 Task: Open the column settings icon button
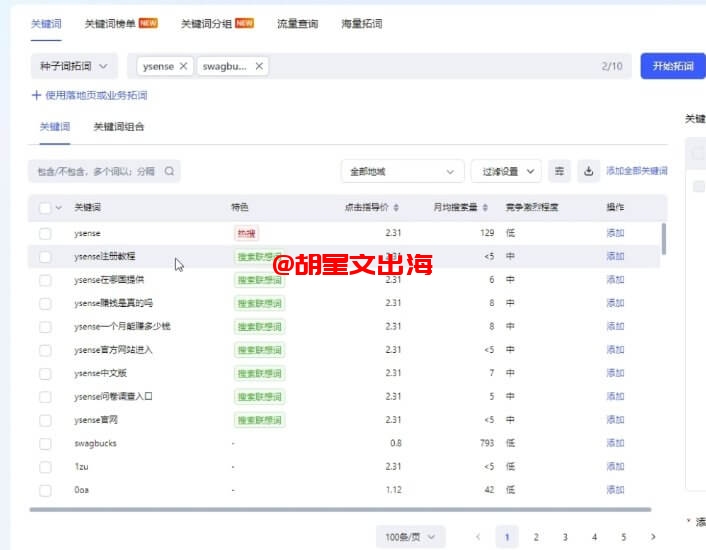click(559, 171)
